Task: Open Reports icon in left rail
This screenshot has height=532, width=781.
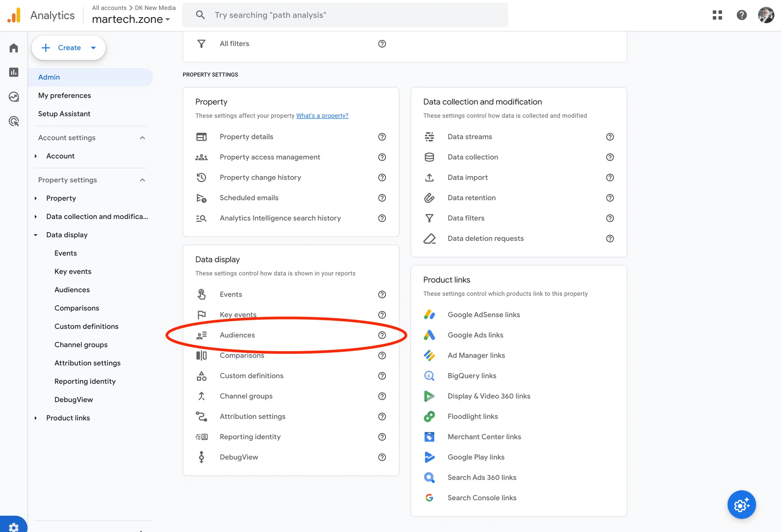Action: (14, 72)
